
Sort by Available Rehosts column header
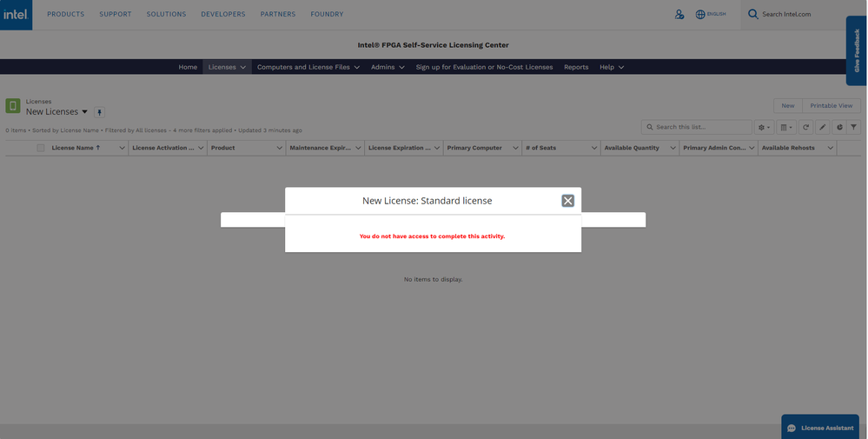click(x=788, y=148)
